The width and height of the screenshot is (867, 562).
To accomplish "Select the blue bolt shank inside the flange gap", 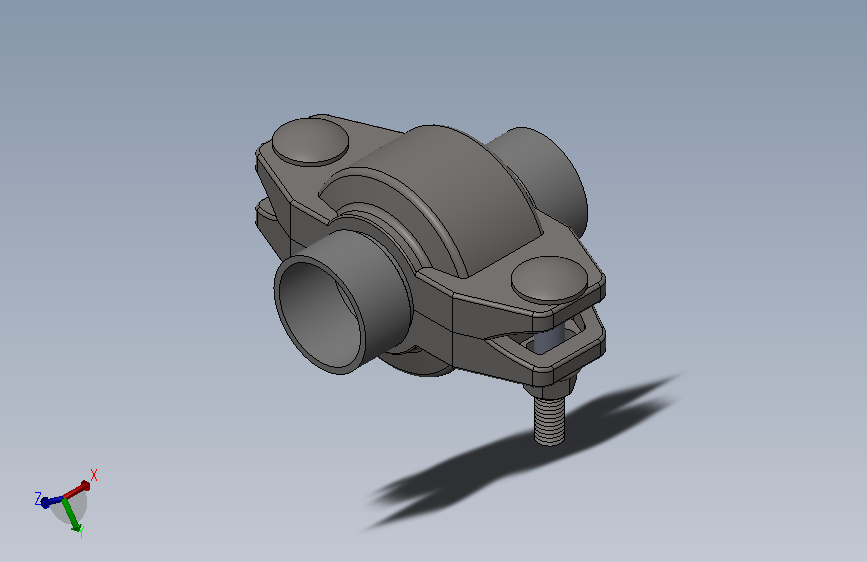I will 550,340.
